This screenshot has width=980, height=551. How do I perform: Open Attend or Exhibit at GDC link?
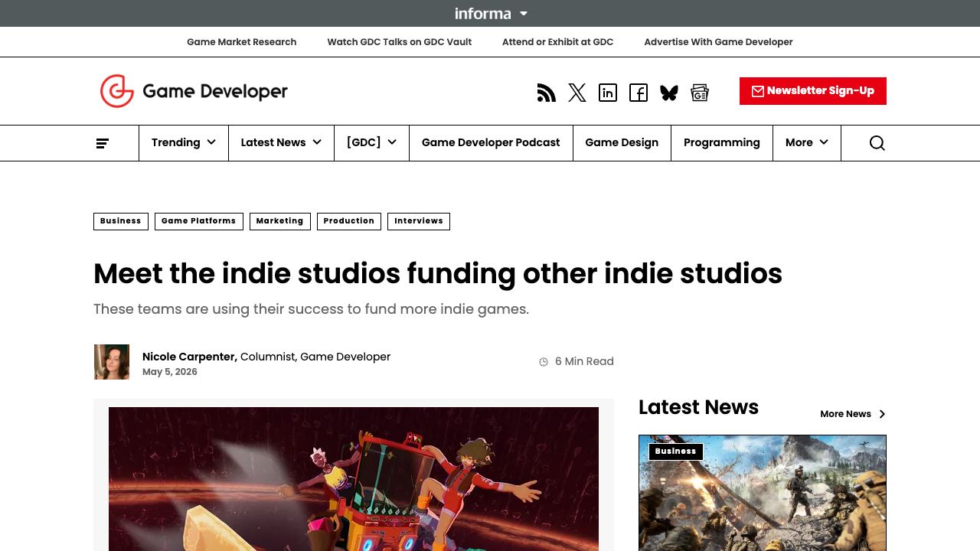coord(557,42)
